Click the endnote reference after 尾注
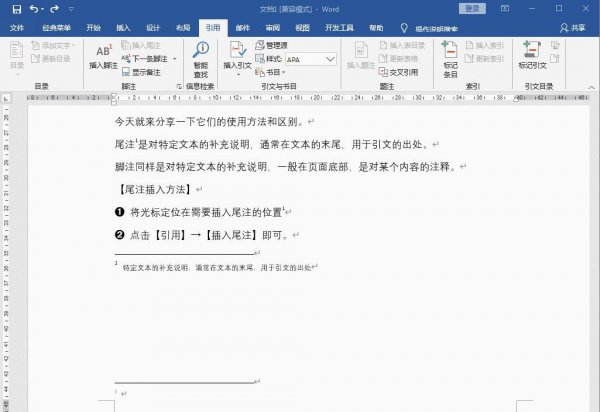This screenshot has width=600, height=412. click(x=136, y=142)
